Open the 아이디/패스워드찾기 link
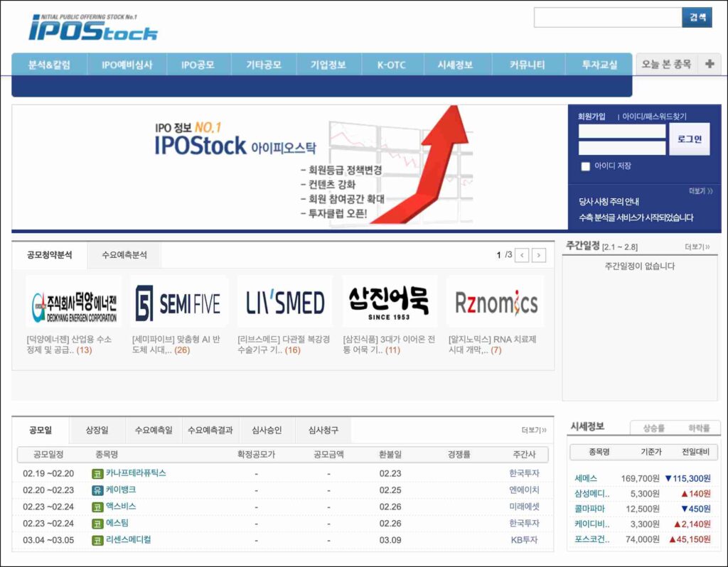The image size is (728, 567). click(655, 117)
